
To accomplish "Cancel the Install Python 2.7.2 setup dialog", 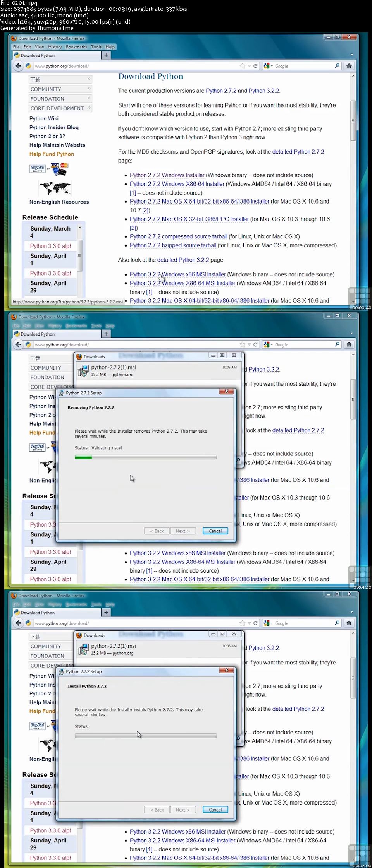I will [x=215, y=810].
